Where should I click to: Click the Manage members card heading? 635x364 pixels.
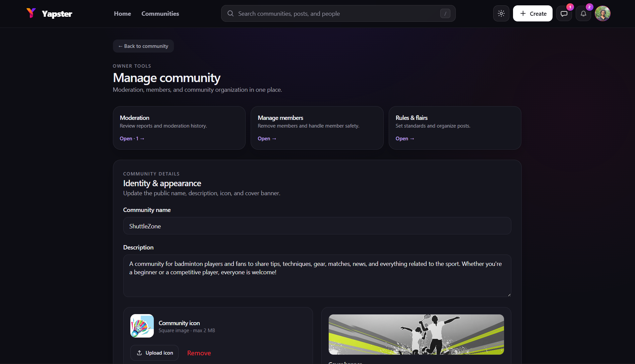pyautogui.click(x=280, y=118)
